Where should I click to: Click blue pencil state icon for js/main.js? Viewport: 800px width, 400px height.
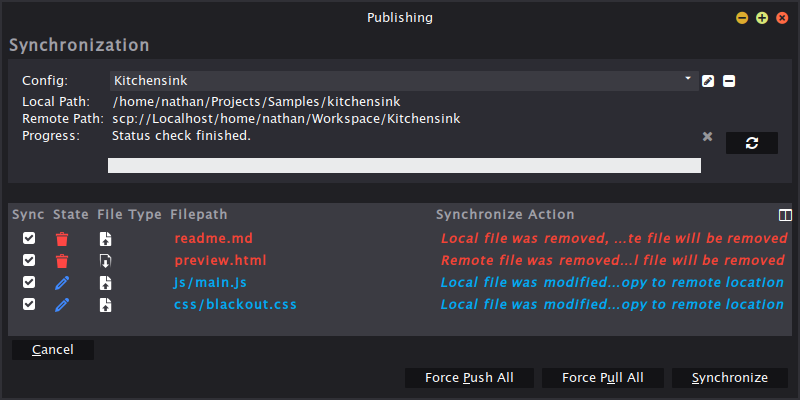point(62,283)
